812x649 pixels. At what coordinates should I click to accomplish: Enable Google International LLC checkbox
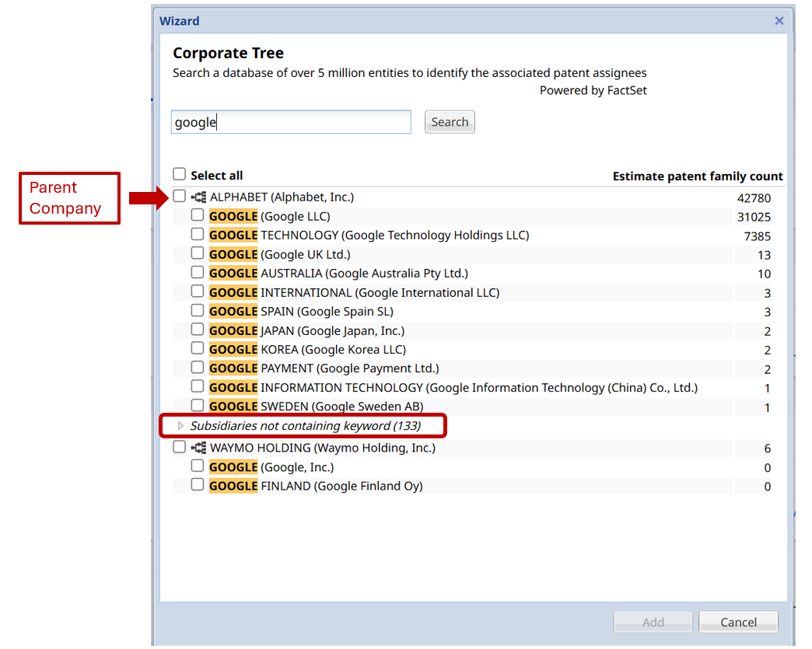pos(198,291)
